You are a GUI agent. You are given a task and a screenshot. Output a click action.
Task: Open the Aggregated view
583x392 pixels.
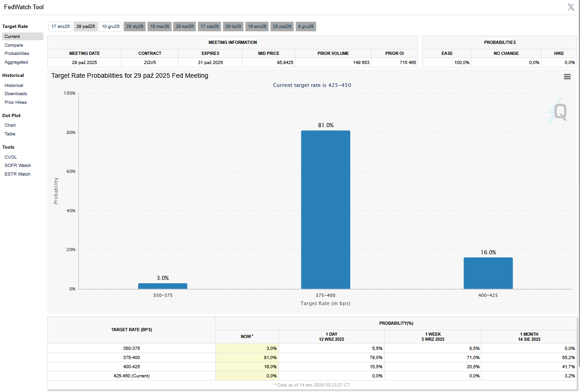pyautogui.click(x=16, y=62)
